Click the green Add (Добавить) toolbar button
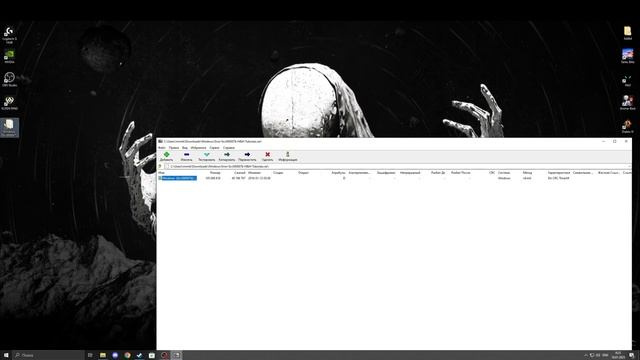The width and height of the screenshot is (640, 360). coord(166,156)
